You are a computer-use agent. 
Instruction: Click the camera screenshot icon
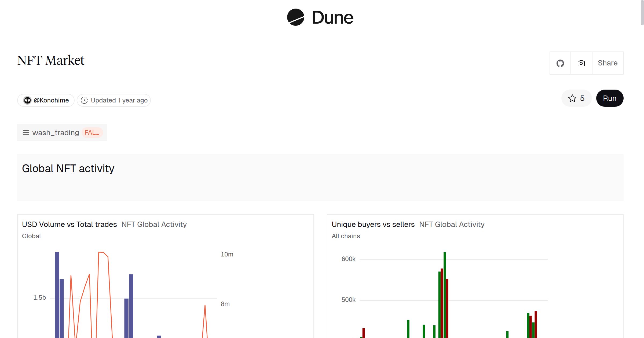pos(581,63)
